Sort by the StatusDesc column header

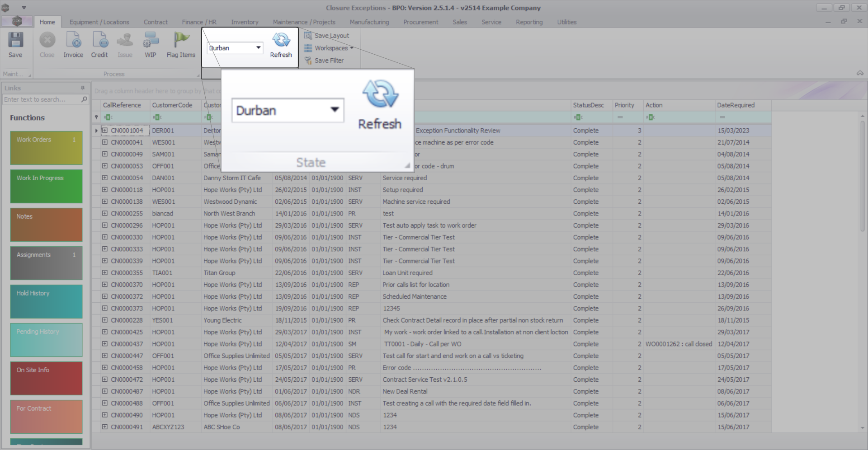pyautogui.click(x=591, y=105)
